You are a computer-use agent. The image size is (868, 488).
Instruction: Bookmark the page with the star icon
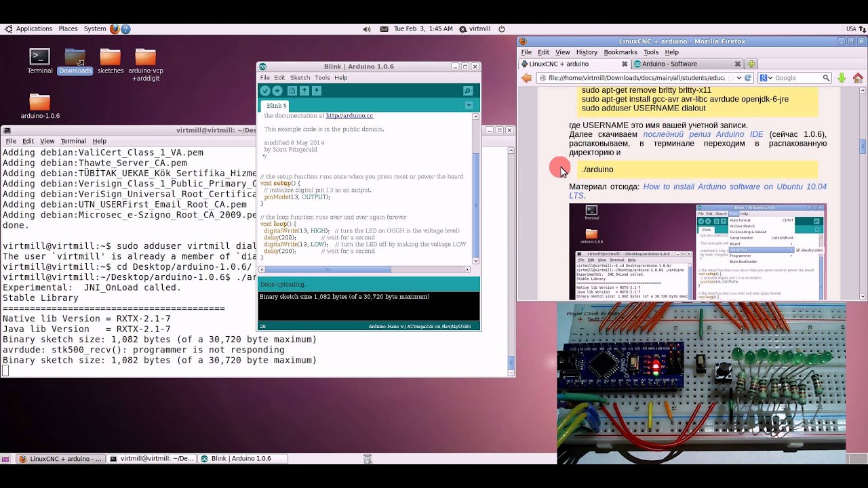(x=730, y=78)
